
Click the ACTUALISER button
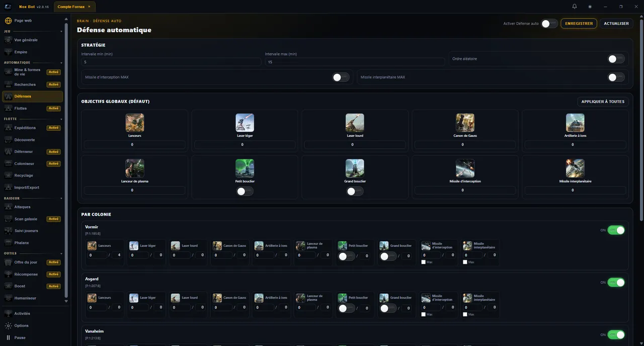tap(616, 24)
